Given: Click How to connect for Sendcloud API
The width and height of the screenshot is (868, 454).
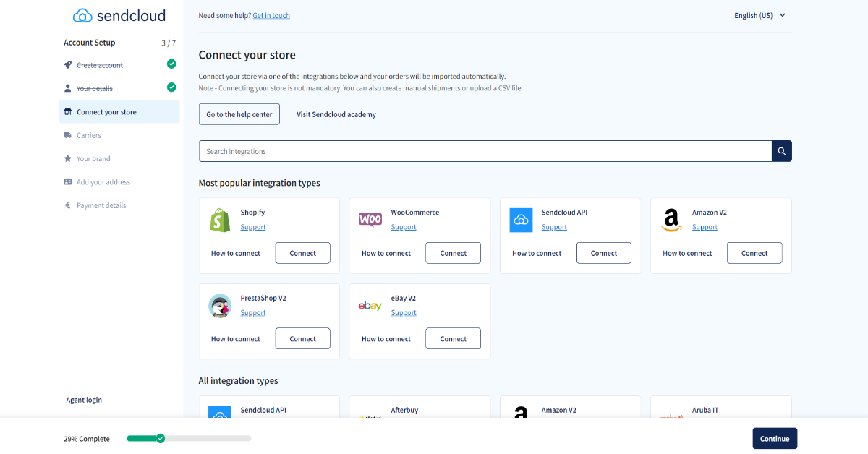Looking at the screenshot, I should tap(537, 254).
